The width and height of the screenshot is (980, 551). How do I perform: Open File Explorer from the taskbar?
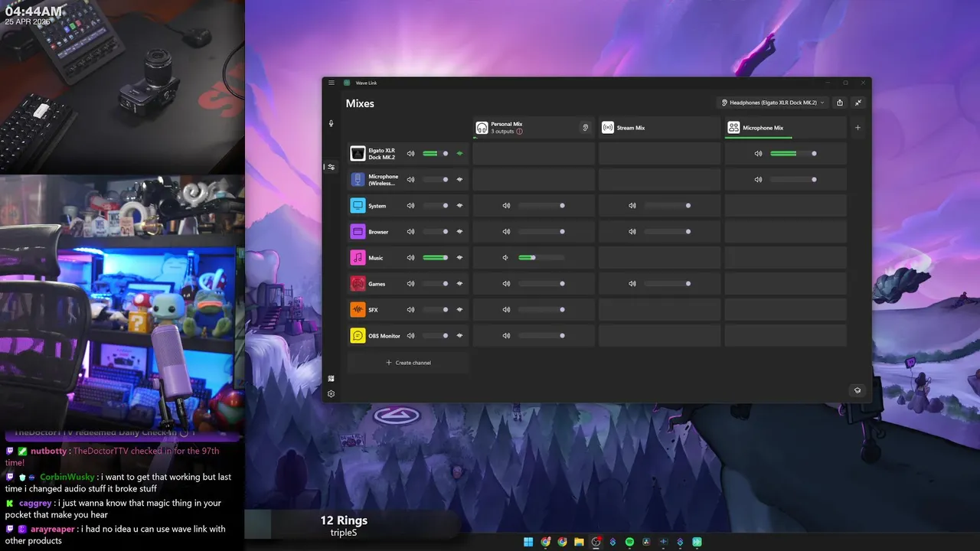[579, 542]
